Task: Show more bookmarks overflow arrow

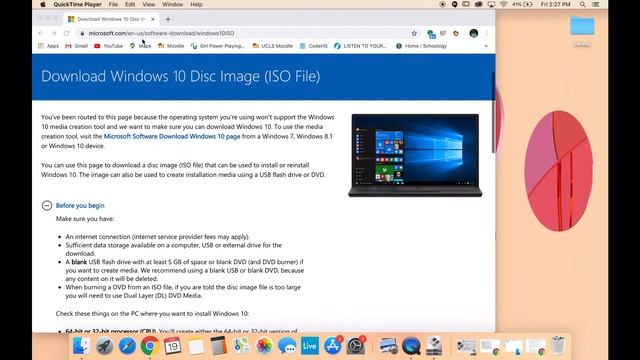Action: tap(486, 46)
